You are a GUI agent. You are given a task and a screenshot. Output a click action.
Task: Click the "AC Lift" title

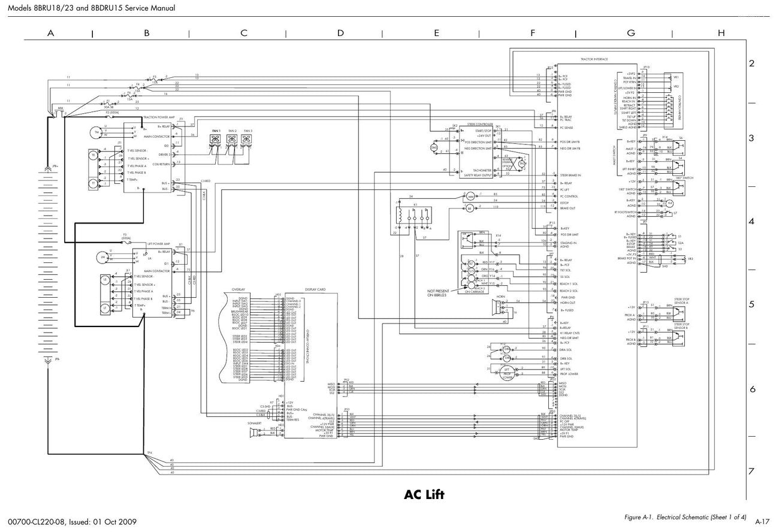click(424, 494)
